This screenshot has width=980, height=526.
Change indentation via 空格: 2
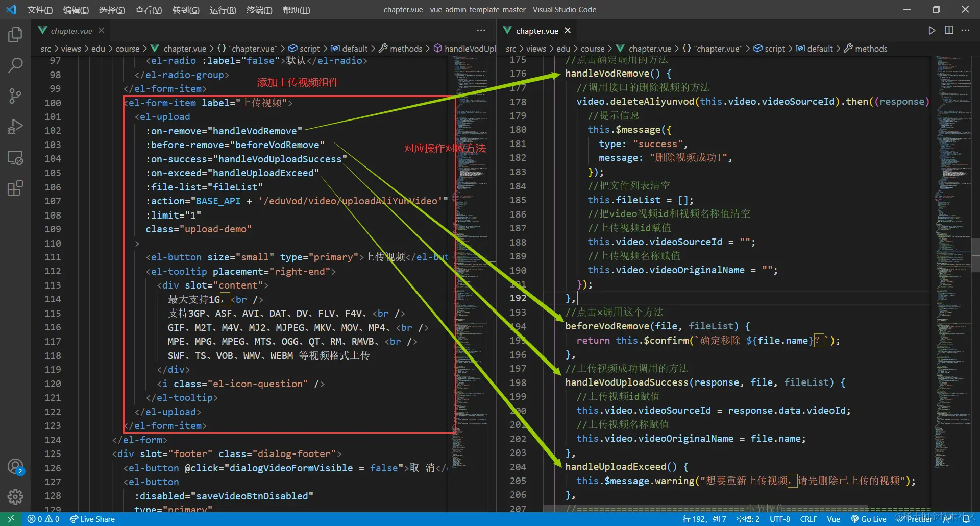[748, 519]
